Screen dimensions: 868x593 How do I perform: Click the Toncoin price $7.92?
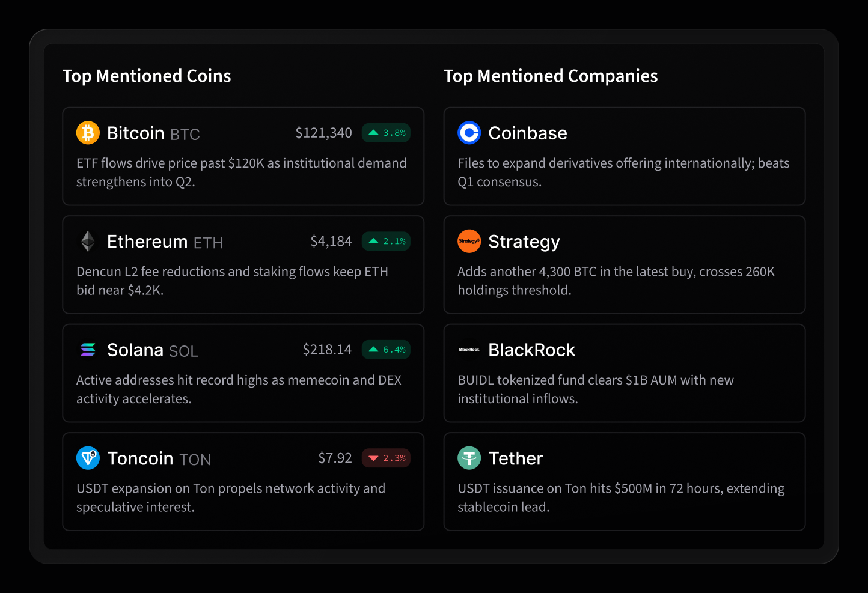click(335, 458)
